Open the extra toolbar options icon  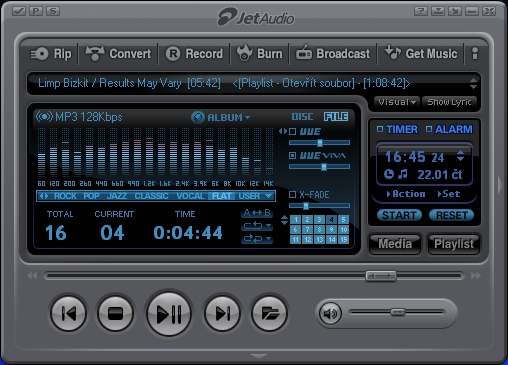point(475,54)
